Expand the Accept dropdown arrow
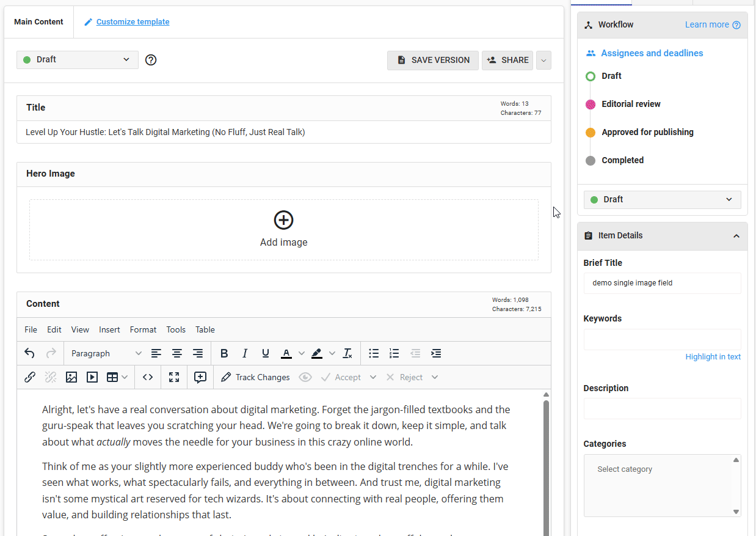 click(x=373, y=377)
